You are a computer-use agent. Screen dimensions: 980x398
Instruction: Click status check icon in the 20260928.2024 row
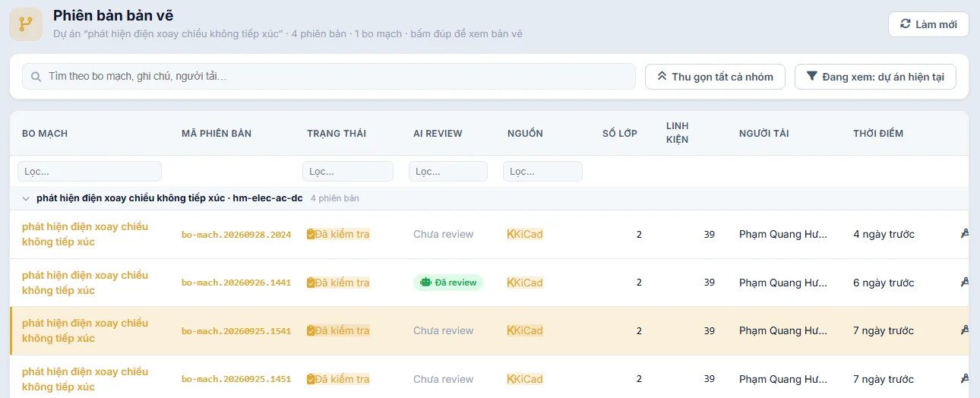click(311, 234)
